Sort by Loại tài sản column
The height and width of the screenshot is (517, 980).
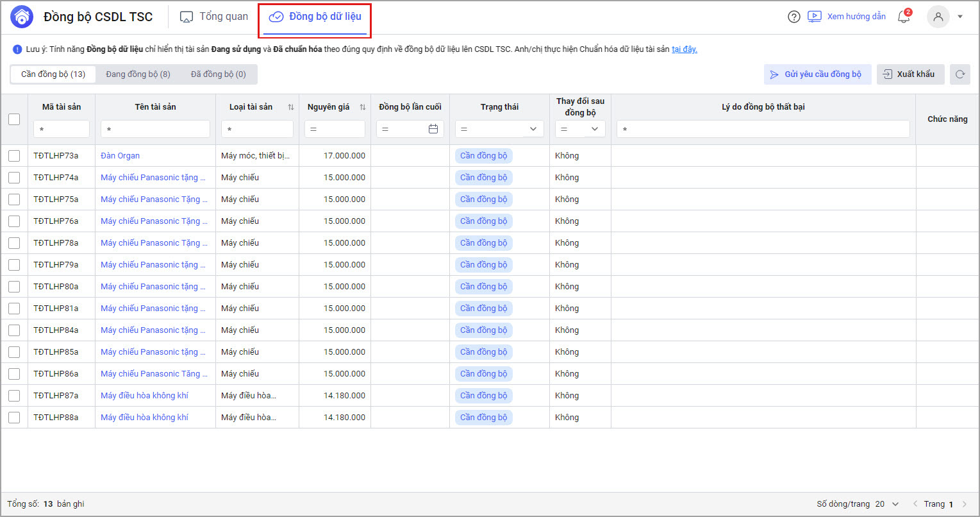pos(291,107)
